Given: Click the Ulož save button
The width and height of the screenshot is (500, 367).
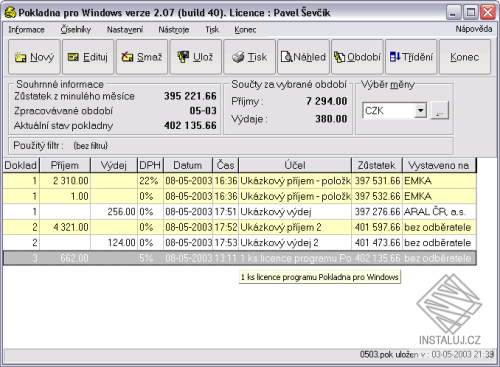Looking at the screenshot, I should tap(196, 57).
